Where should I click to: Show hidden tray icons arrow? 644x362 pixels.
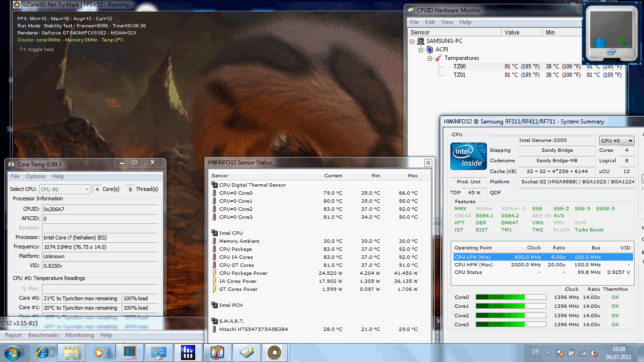pyautogui.click(x=548, y=353)
